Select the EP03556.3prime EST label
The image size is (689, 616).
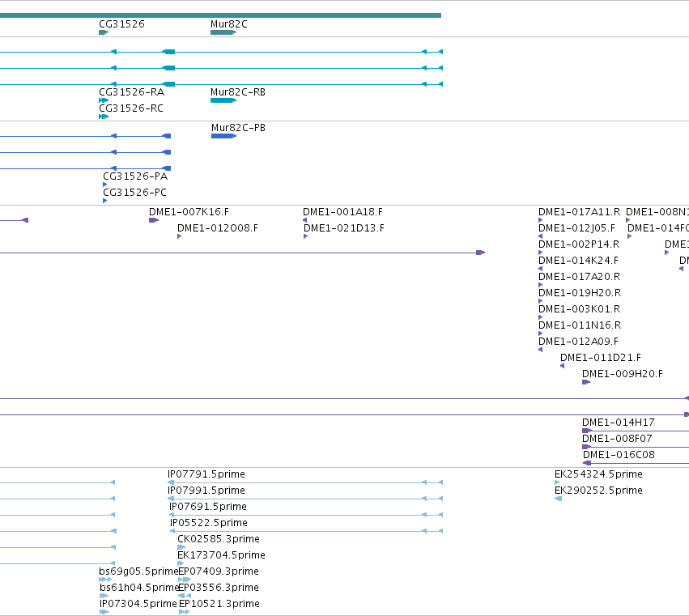tap(219, 588)
